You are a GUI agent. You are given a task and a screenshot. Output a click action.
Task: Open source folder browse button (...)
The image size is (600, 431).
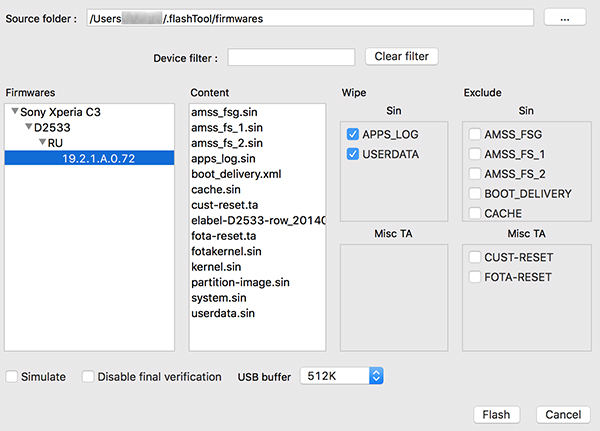click(565, 18)
